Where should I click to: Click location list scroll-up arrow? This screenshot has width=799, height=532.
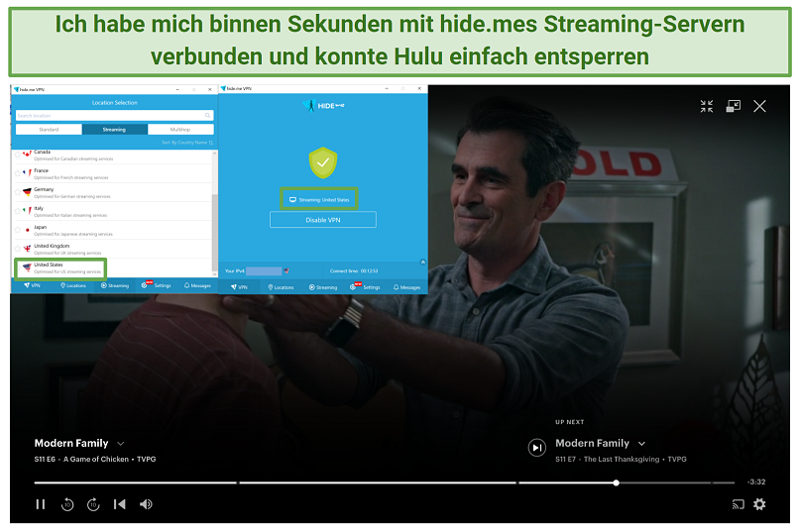(214, 153)
